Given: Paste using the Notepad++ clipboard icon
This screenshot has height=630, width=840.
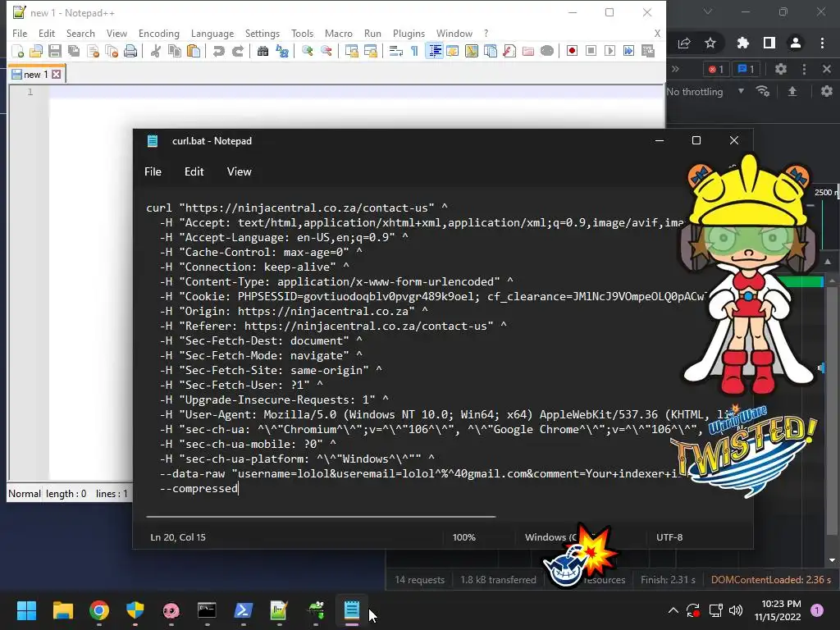Looking at the screenshot, I should 194,51.
